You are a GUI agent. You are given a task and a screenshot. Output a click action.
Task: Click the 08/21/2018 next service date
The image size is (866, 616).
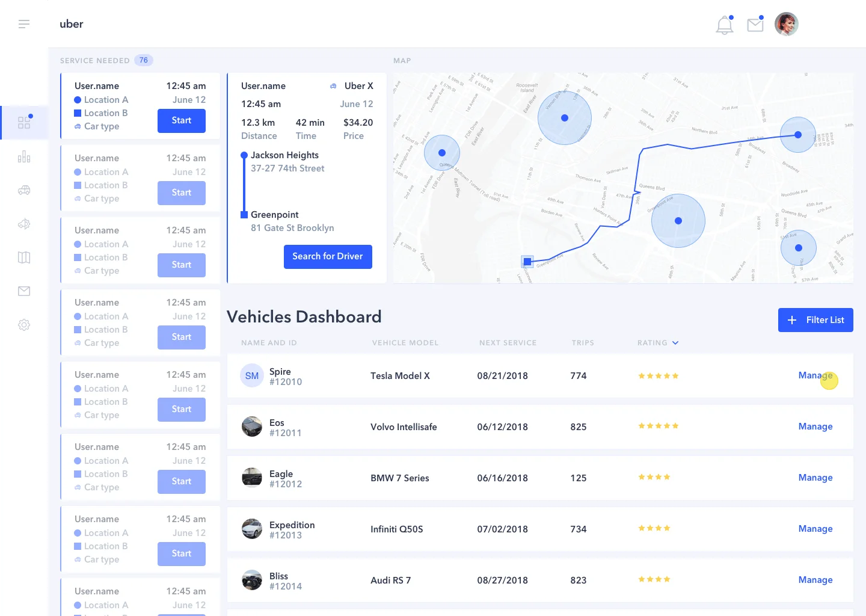(x=503, y=376)
